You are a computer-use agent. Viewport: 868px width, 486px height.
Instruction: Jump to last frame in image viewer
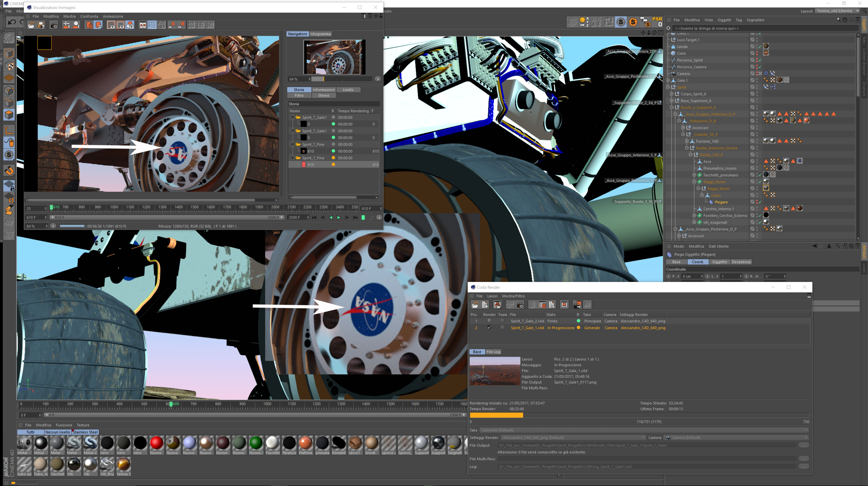pos(355,218)
